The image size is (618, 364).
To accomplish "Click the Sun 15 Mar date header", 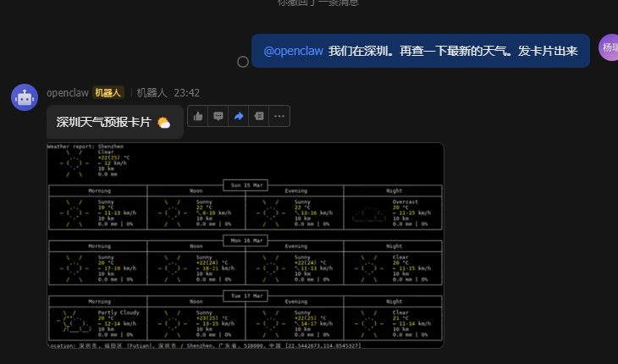I will click(245, 185).
